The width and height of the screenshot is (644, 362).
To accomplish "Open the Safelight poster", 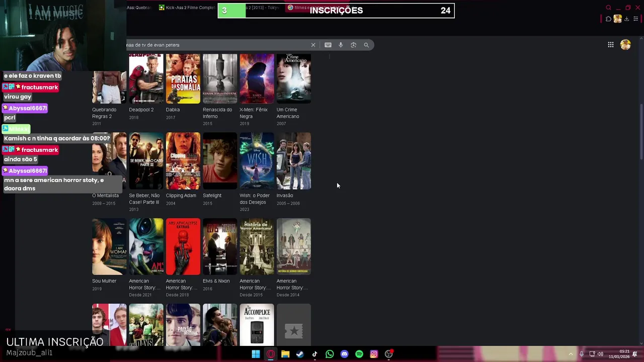I will pyautogui.click(x=220, y=161).
